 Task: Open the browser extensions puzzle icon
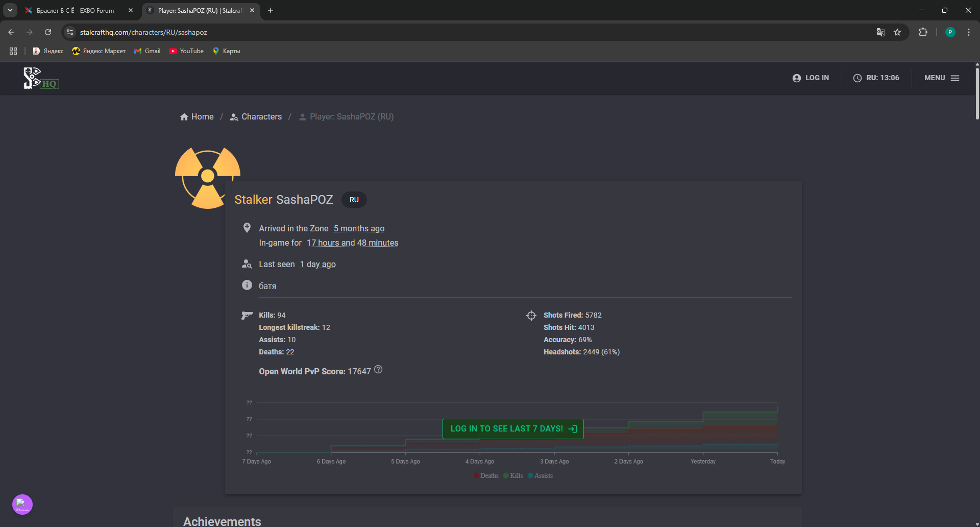click(923, 32)
